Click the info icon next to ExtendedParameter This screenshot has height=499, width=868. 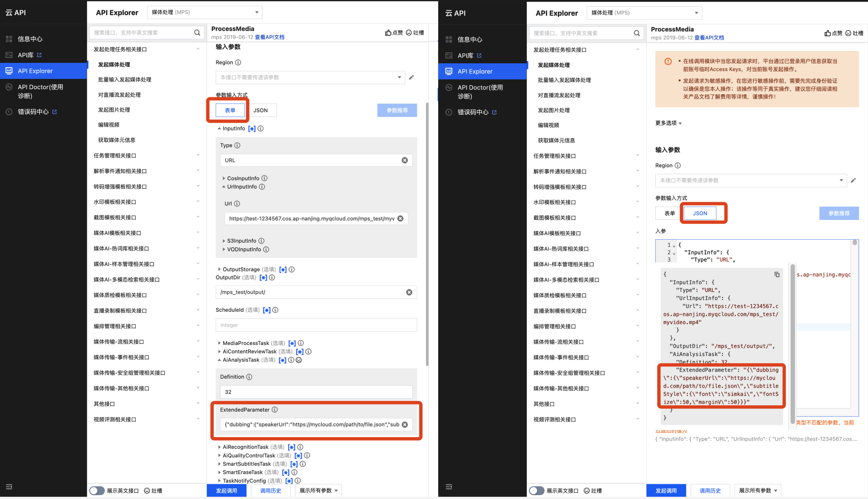[275, 410]
